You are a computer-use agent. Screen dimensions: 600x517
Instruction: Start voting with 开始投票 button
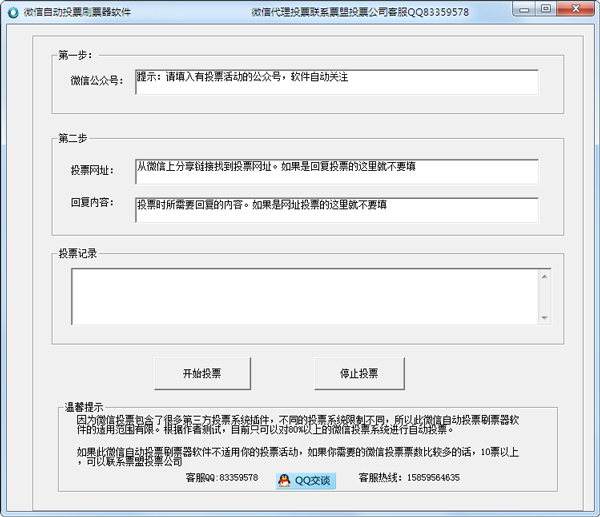(x=202, y=373)
